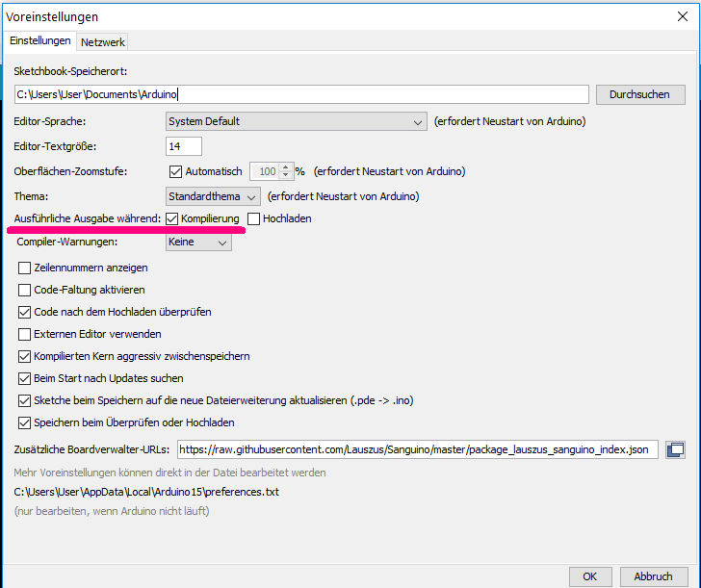The height and width of the screenshot is (588, 701).
Task: Click the Oberflächen-Zoomstufe label
Action: tap(70, 171)
